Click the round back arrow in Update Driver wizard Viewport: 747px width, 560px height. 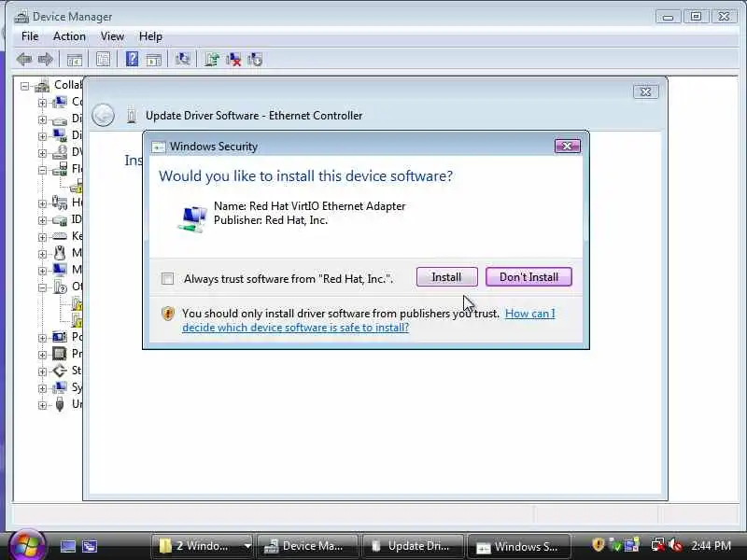(103, 115)
